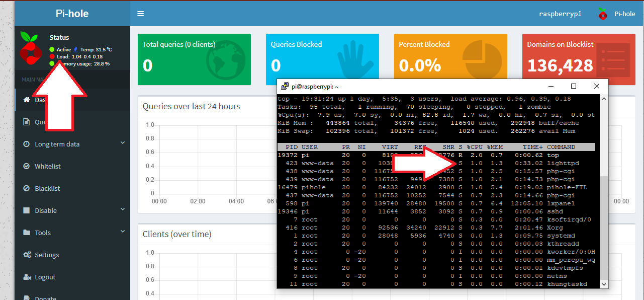644x300 pixels.
Task: Open the Disable menu item
Action: coord(73,210)
